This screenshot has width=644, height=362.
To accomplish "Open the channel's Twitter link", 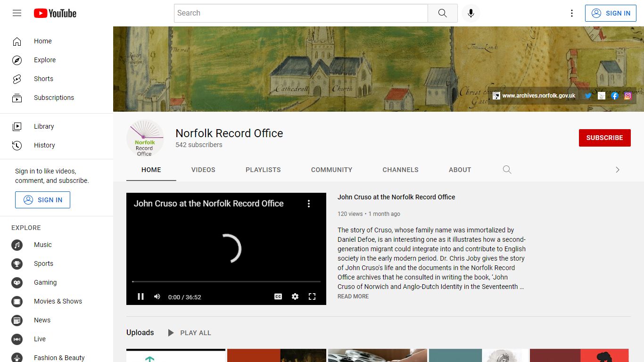I will tap(588, 96).
